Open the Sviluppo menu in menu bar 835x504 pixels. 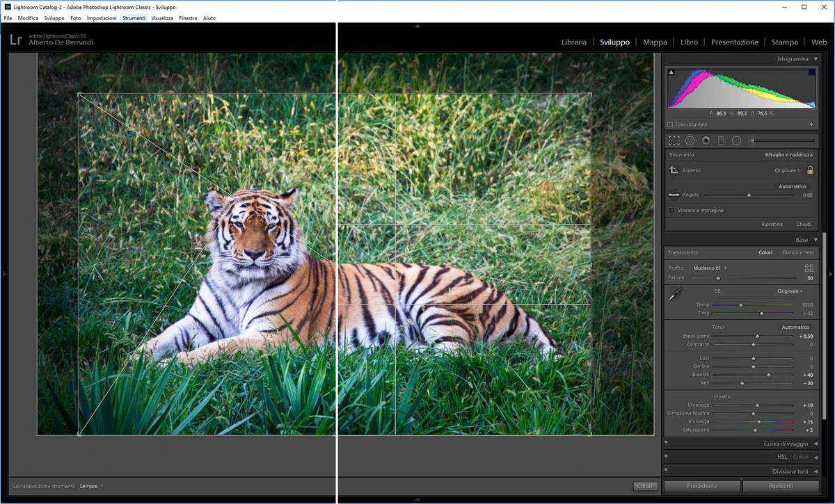click(x=54, y=18)
